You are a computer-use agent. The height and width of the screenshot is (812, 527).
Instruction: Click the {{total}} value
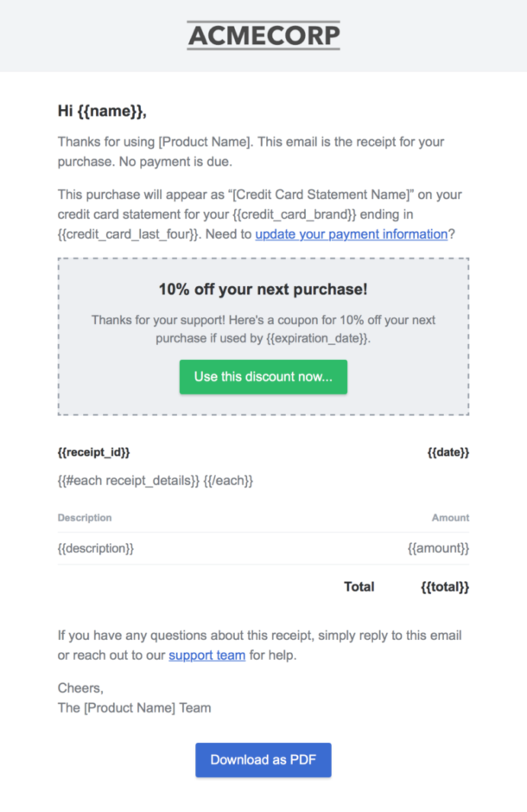point(444,586)
